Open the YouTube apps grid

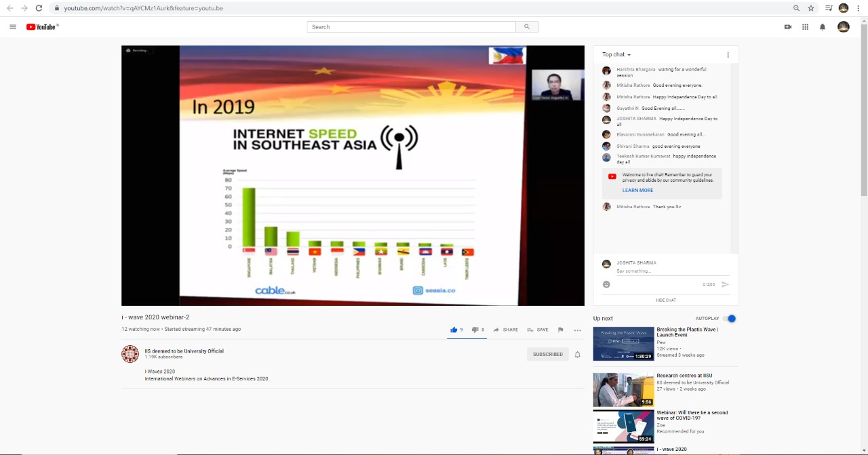pos(805,27)
